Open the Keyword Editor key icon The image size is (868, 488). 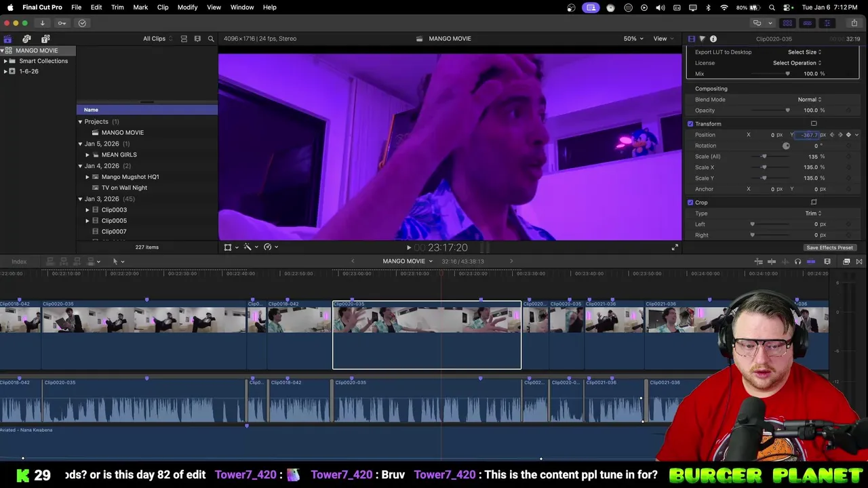coord(62,23)
